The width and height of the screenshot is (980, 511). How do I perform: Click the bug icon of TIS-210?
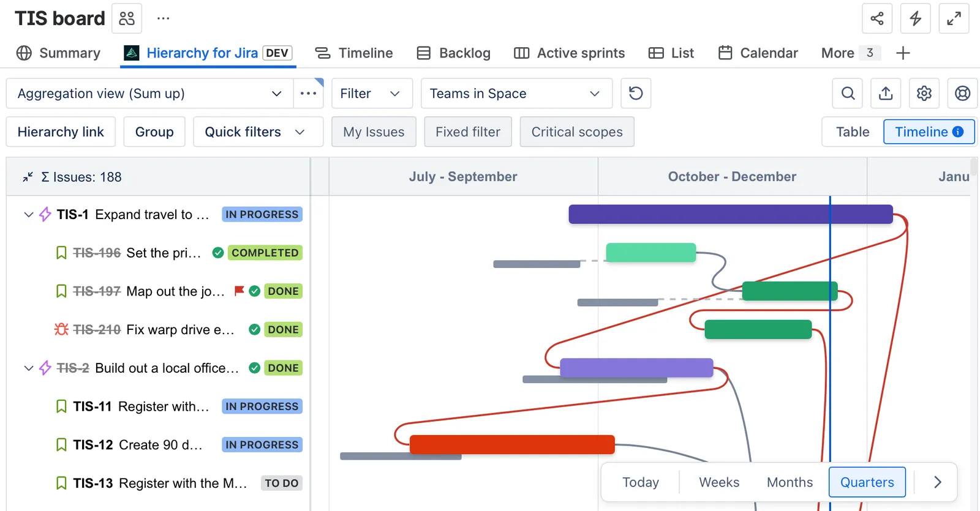(x=61, y=329)
